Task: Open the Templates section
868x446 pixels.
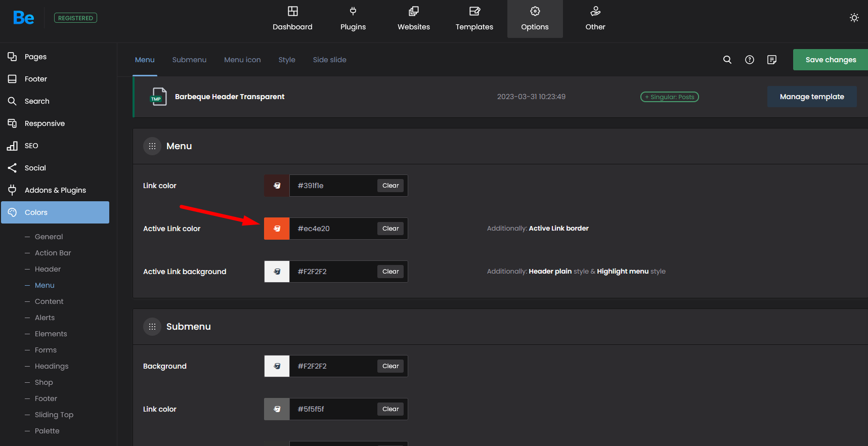Action: click(474, 19)
